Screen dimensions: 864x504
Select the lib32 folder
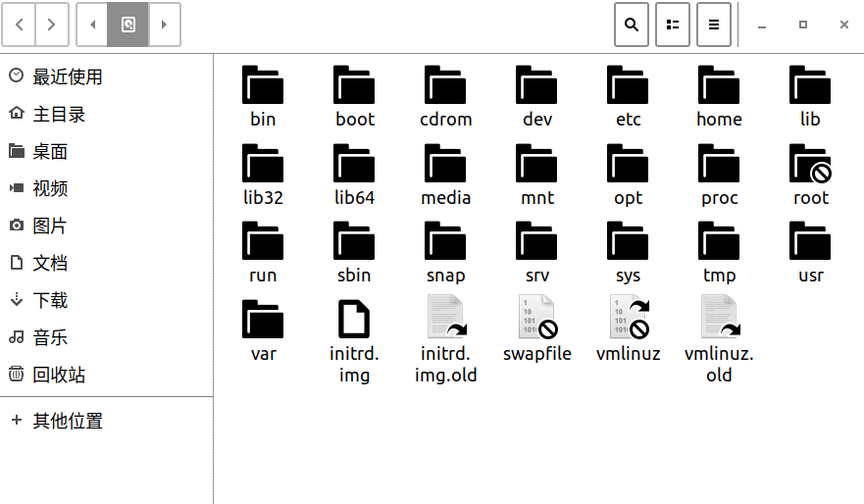click(x=263, y=175)
